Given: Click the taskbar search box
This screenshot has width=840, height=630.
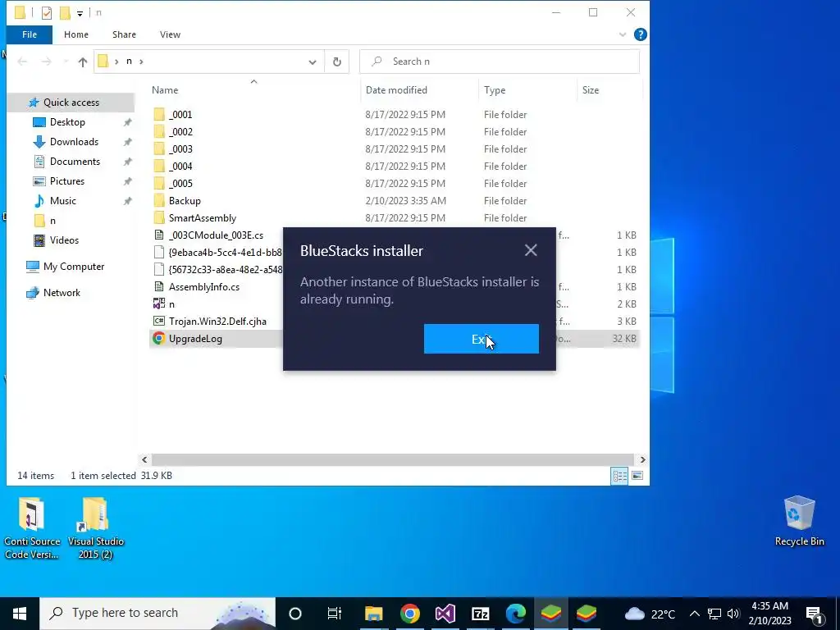Looking at the screenshot, I should click(x=157, y=614).
